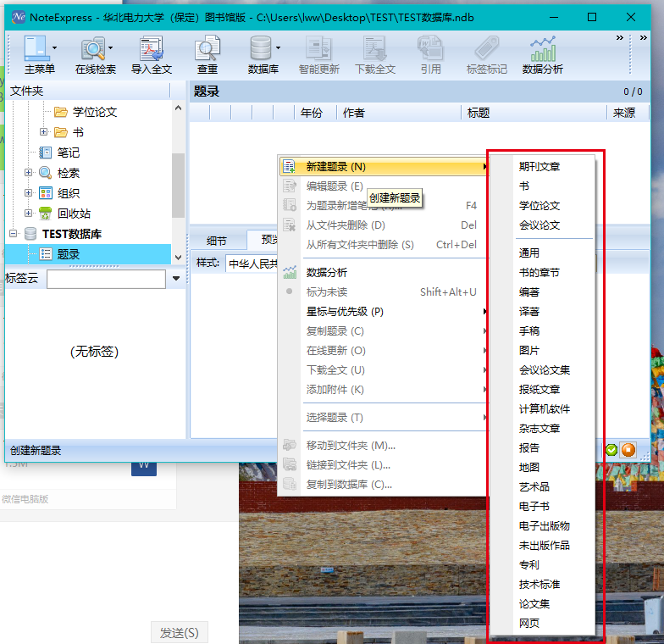Click the 样式 style field

point(252,264)
